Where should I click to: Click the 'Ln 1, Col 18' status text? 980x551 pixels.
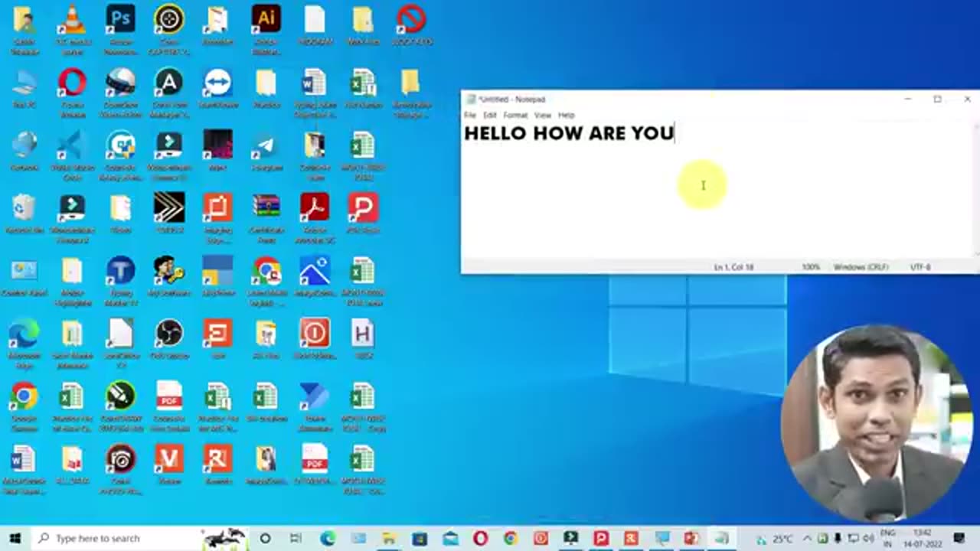pyautogui.click(x=733, y=267)
